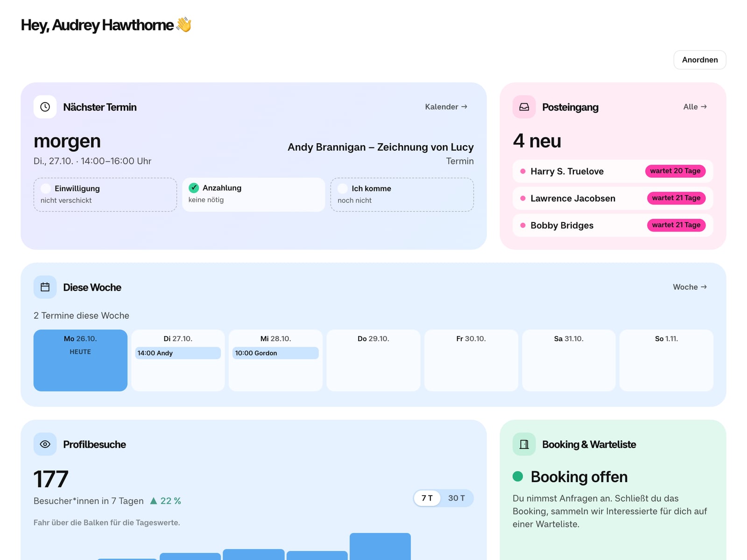Open Alle messages in Posteingang
The height and width of the screenshot is (560, 747).
tap(695, 107)
